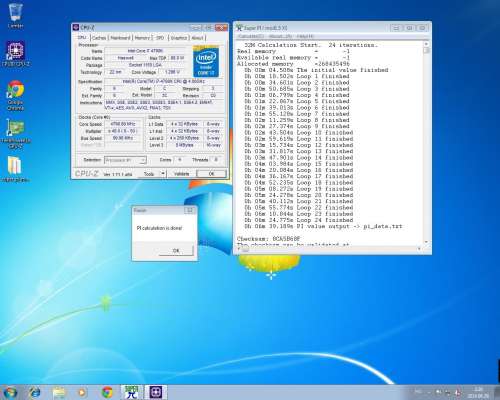Open the Calculate menu in Super PI
The width and height of the screenshot is (500, 400).
[x=251, y=36]
